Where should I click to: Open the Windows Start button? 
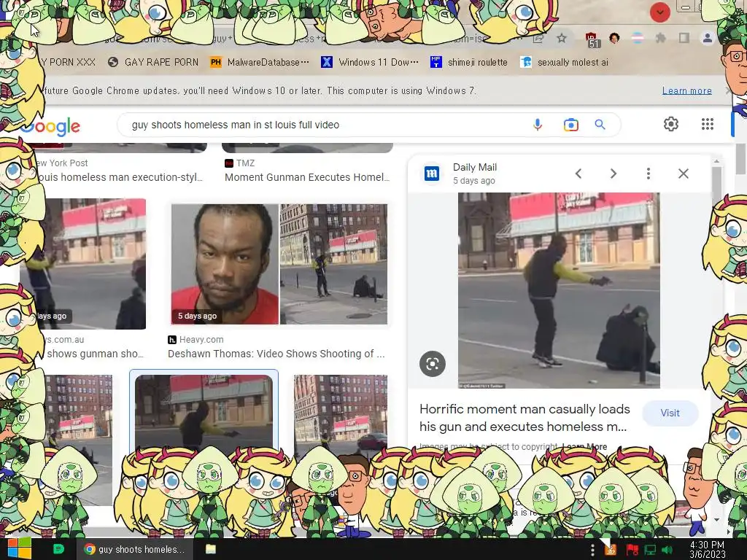[x=20, y=548]
